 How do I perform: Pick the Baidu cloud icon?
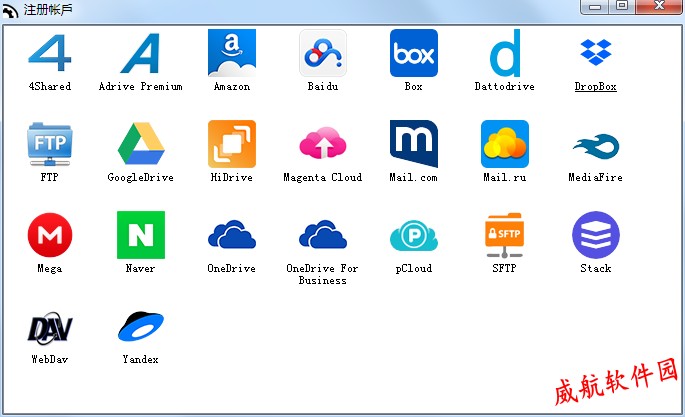[x=323, y=53]
